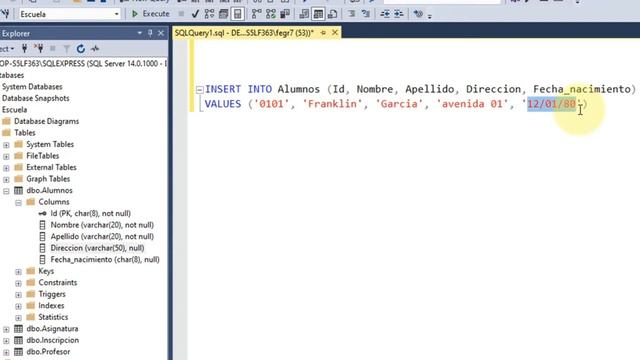This screenshot has height=360, width=640.
Task: Expand the dbo.Profesor table
Action: (6, 352)
